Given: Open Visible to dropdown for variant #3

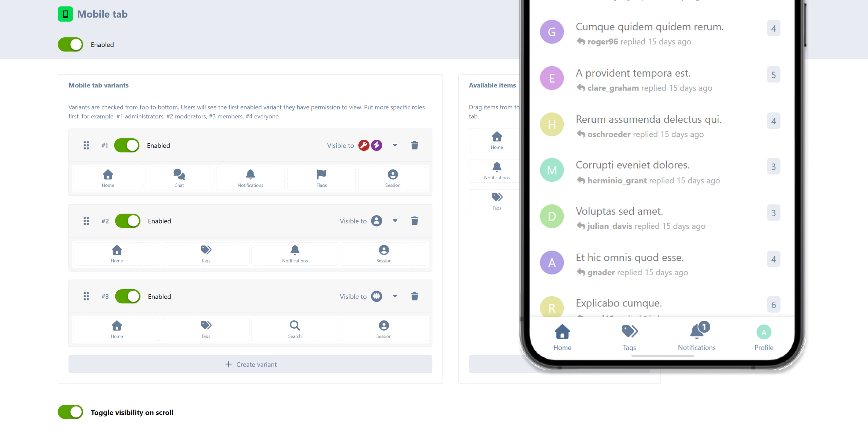Looking at the screenshot, I should 395,297.
